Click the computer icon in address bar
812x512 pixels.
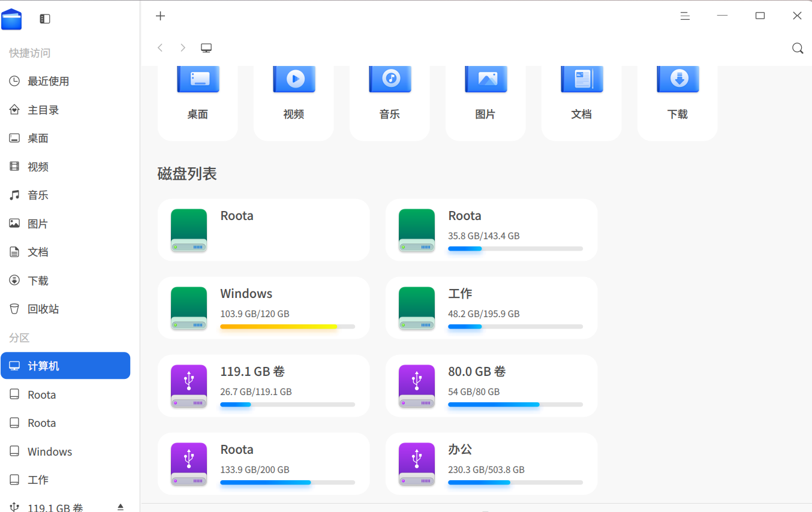(x=206, y=48)
